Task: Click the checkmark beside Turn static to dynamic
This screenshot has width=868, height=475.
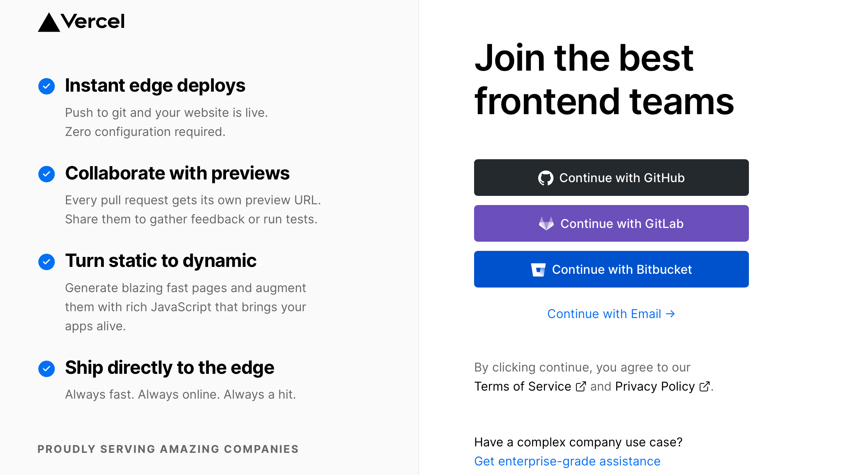Action: [47, 262]
